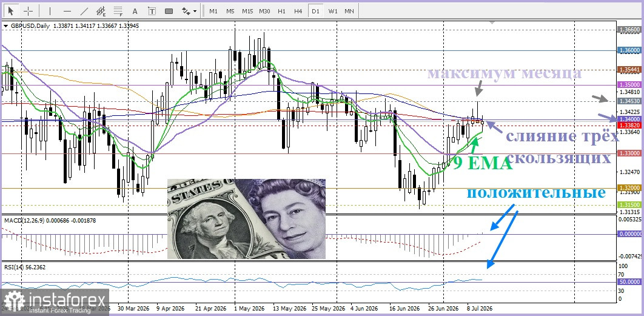This screenshot has width=644, height=316.
Task: Select the cursor arrow tool
Action: (x=11, y=11)
